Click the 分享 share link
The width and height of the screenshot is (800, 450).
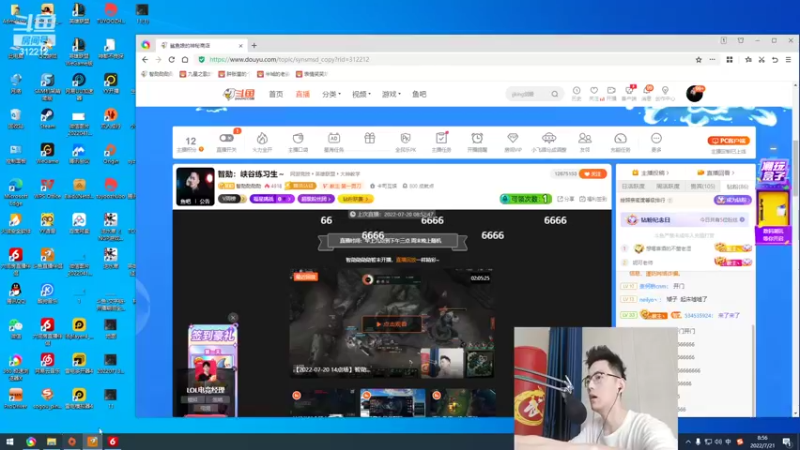tap(566, 199)
